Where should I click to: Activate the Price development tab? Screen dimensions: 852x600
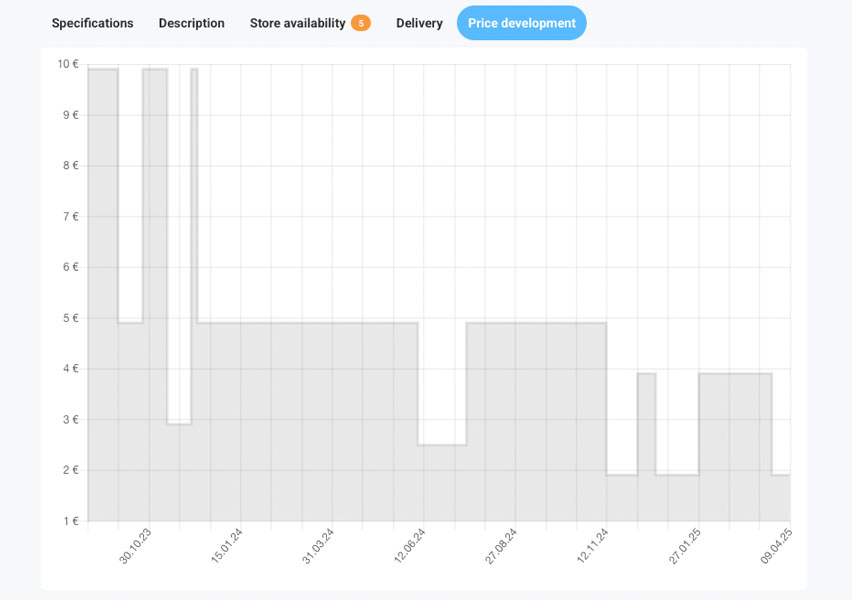521,22
